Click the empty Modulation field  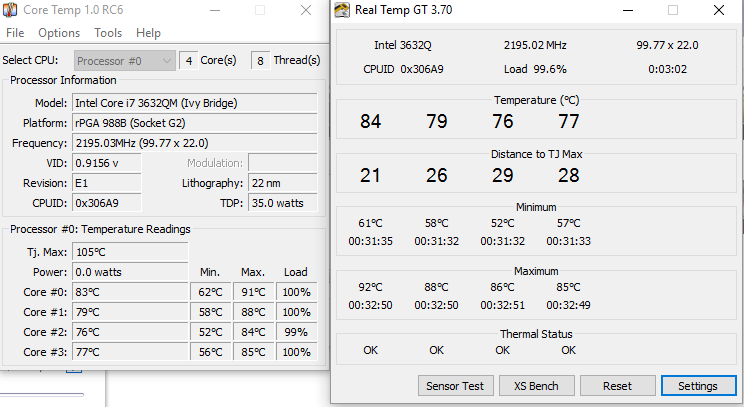283,163
